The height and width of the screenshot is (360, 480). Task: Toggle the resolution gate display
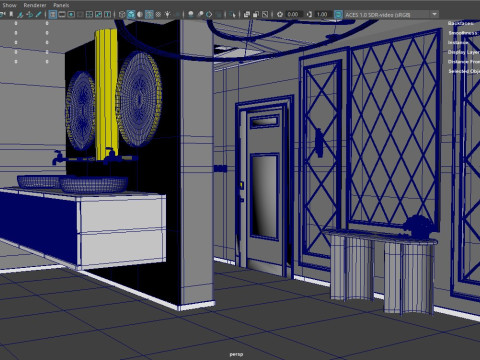pyautogui.click(x=71, y=14)
